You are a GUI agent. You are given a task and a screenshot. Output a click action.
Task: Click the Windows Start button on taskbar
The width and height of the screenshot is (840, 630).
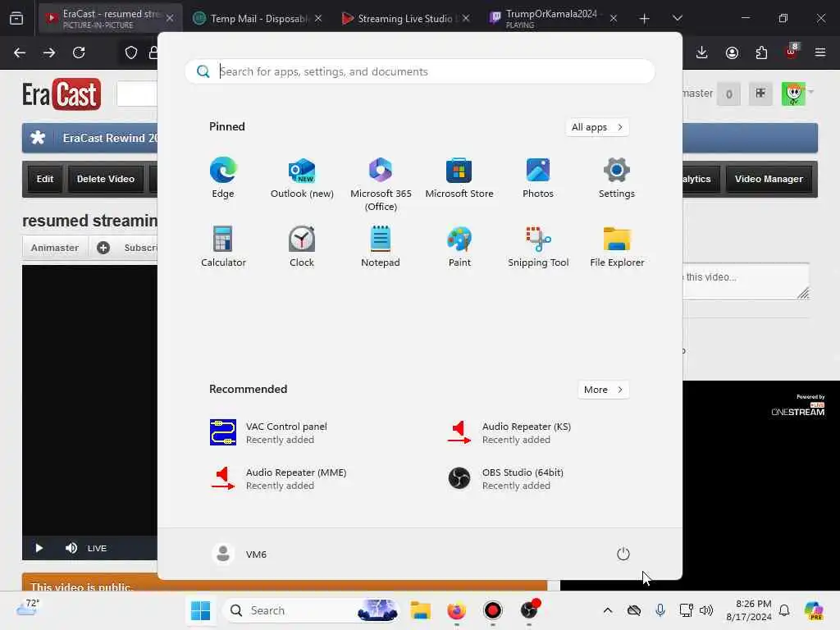point(200,610)
